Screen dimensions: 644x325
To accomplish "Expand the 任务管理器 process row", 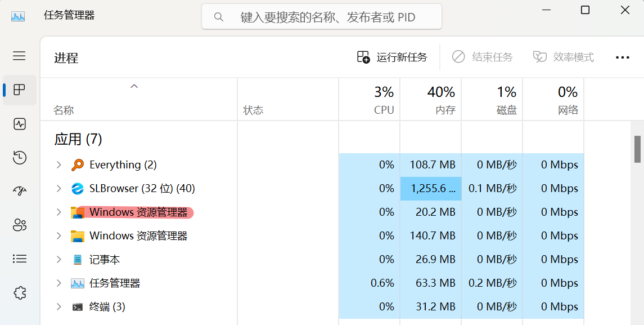I will click(58, 283).
